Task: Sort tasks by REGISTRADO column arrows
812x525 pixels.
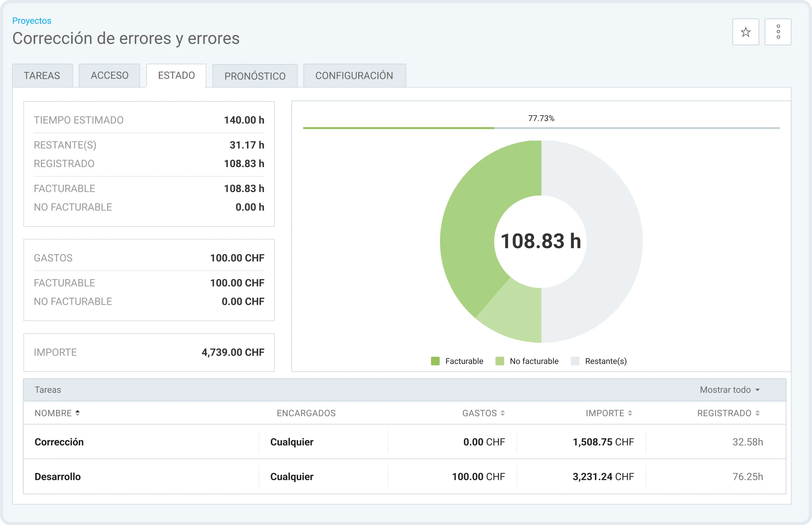Action: [758, 413]
